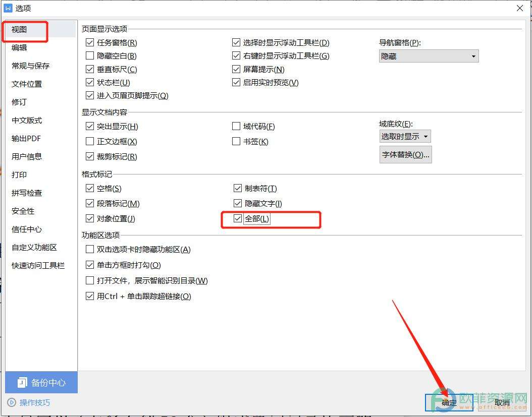Toggle 选择时显示浮动工具栏 checkbox
Image resolution: width=532 pixels, height=417 pixels.
pos(236,43)
